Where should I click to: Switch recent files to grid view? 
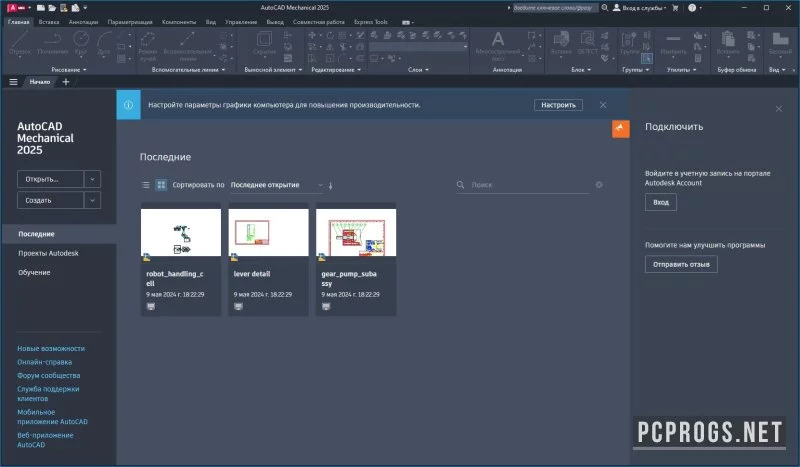tap(161, 185)
